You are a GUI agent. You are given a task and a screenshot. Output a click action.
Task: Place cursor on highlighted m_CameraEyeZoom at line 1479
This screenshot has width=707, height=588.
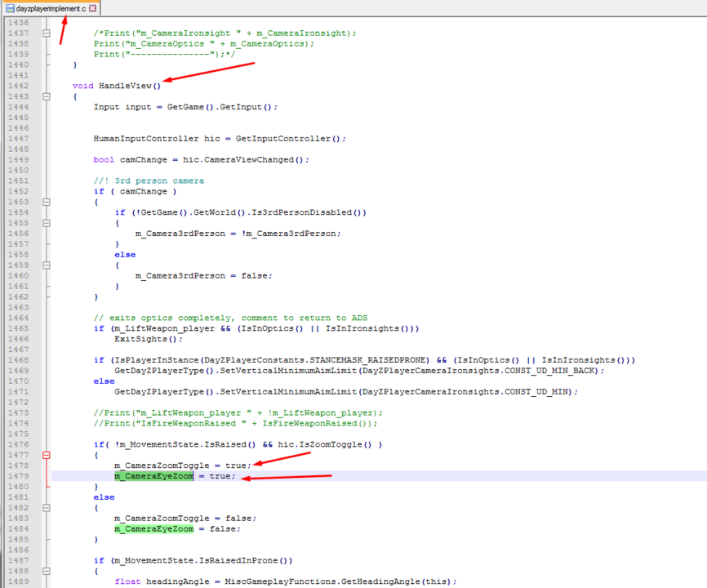click(154, 476)
